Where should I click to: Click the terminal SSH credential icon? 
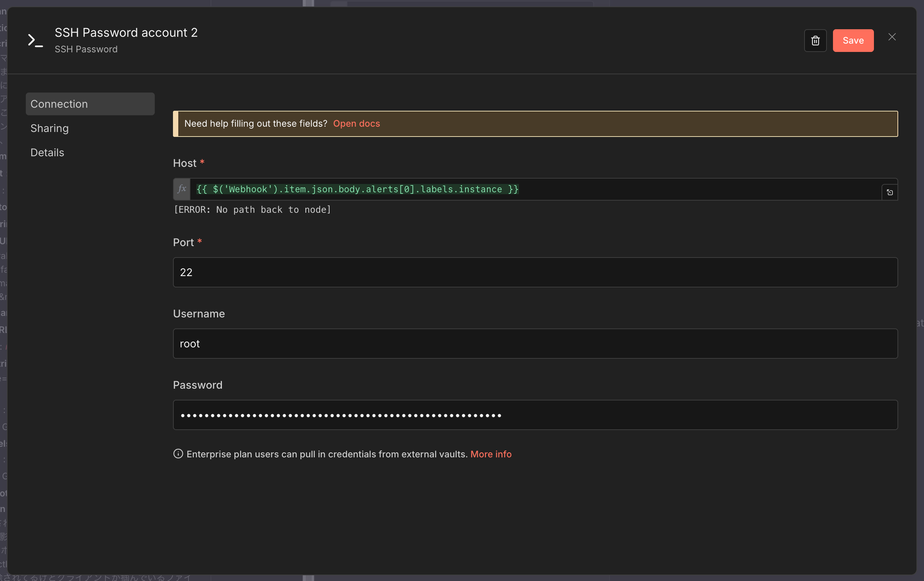(35, 41)
